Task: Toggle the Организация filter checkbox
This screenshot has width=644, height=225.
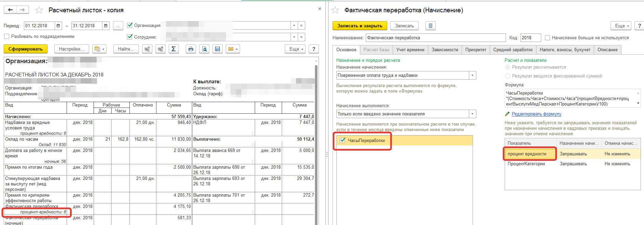Action: click(x=130, y=25)
